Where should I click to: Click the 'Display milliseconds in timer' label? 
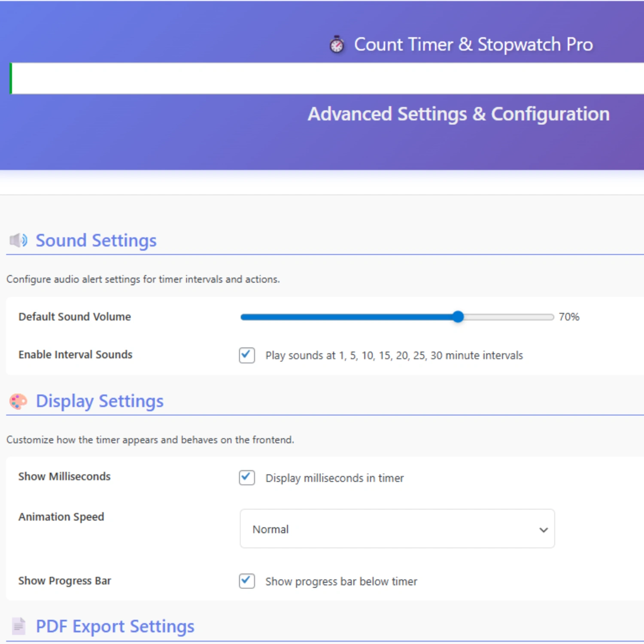click(x=334, y=478)
